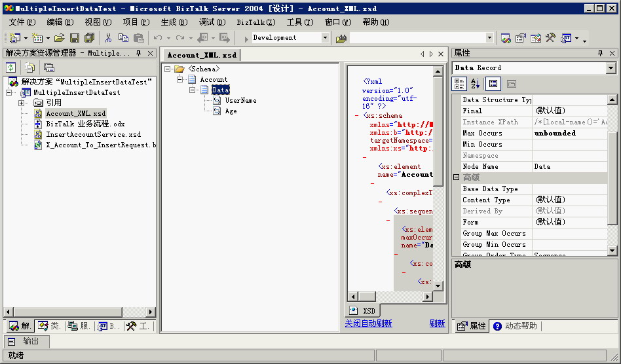Click the Navigate Backward icon

click(202, 38)
